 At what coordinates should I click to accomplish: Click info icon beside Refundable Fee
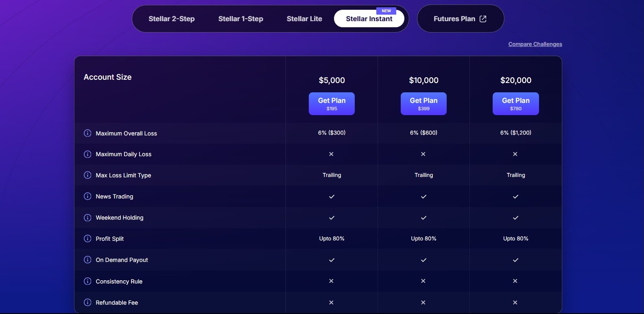(87, 302)
